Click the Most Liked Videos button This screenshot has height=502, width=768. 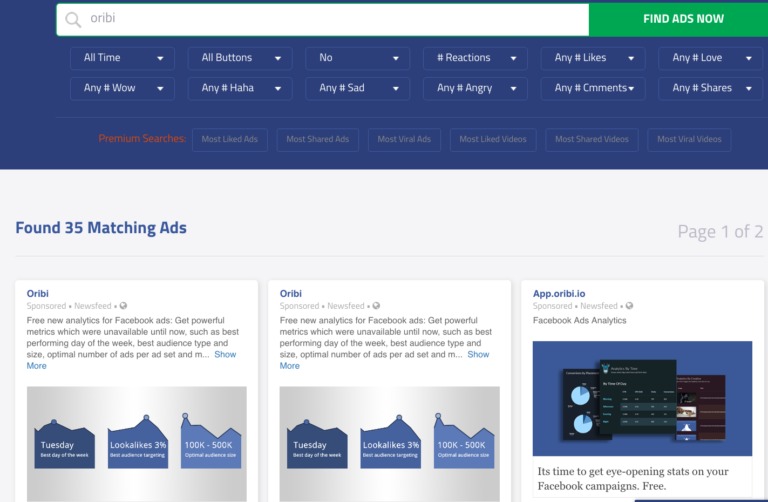coord(493,139)
